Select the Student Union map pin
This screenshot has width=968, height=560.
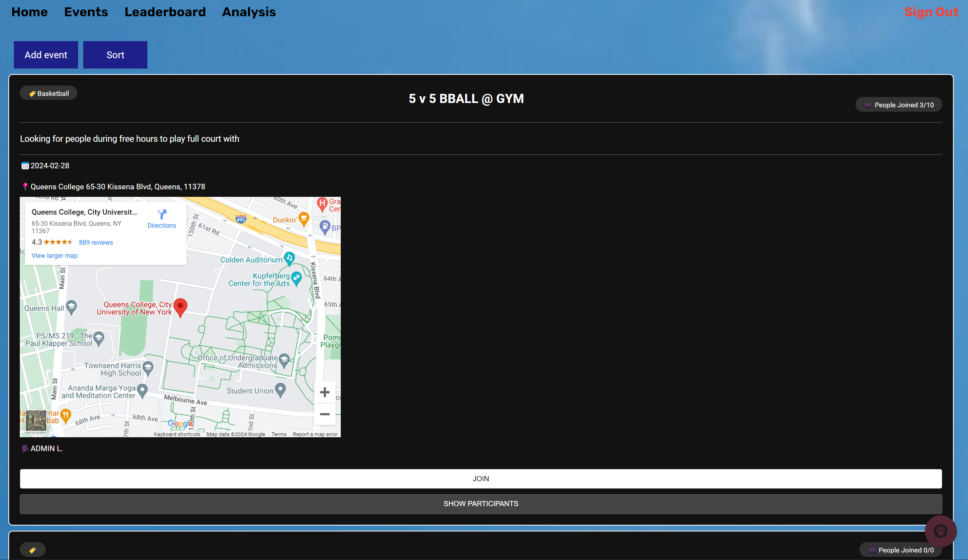click(x=280, y=390)
